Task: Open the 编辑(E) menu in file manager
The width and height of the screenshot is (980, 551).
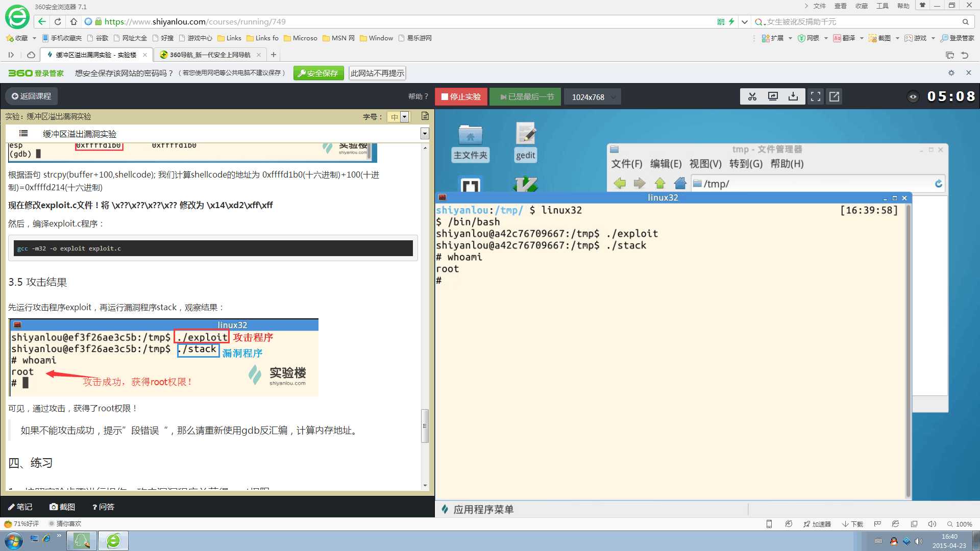Action: coord(666,164)
